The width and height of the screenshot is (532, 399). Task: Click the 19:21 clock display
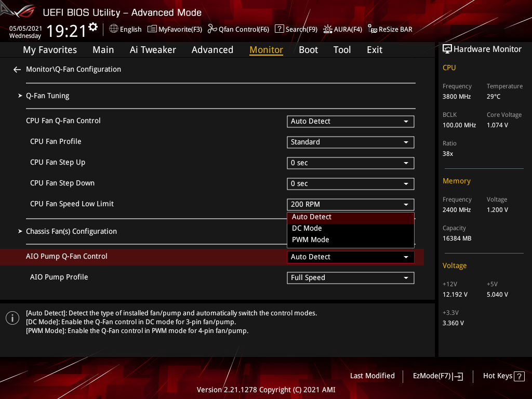66,31
